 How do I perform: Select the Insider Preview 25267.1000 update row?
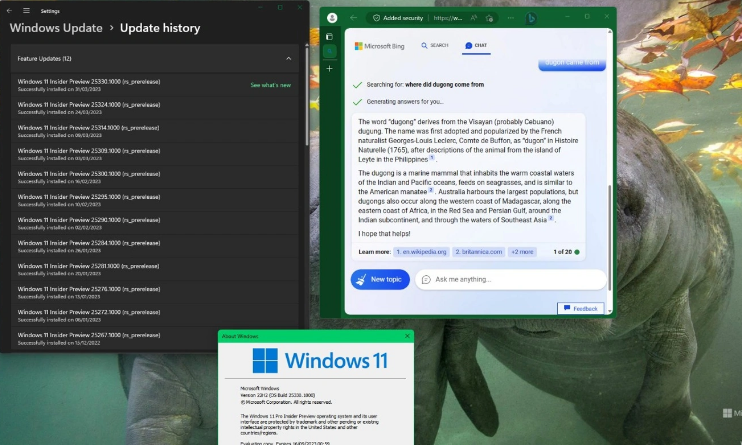click(x=154, y=338)
